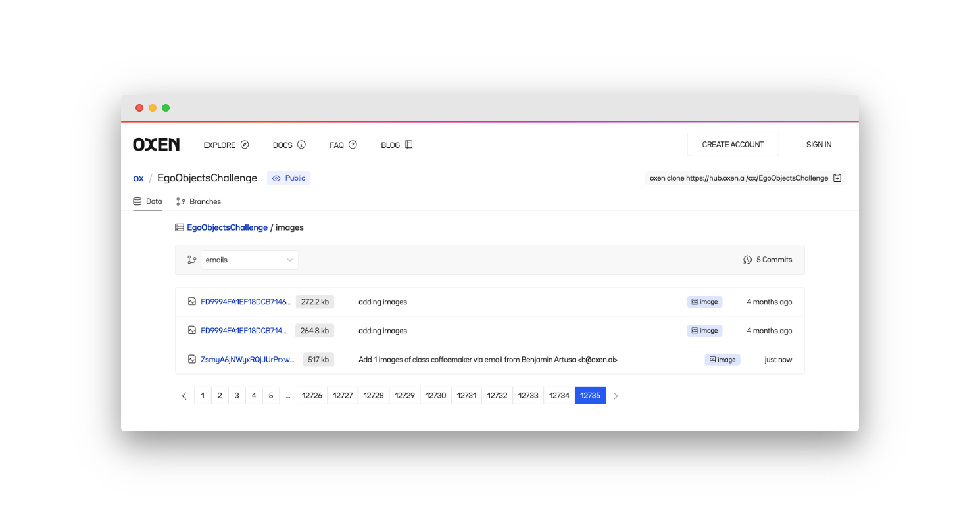Switch to the Data tab
The width and height of the screenshot is (980, 526).
(147, 201)
